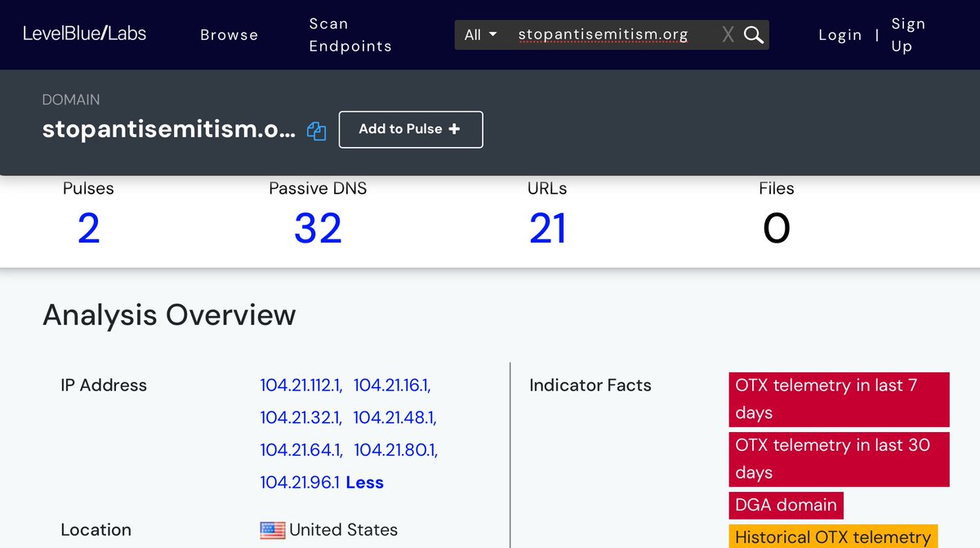Click the DGA domain red tag
Viewport: 980px width, 548px height.
786,505
